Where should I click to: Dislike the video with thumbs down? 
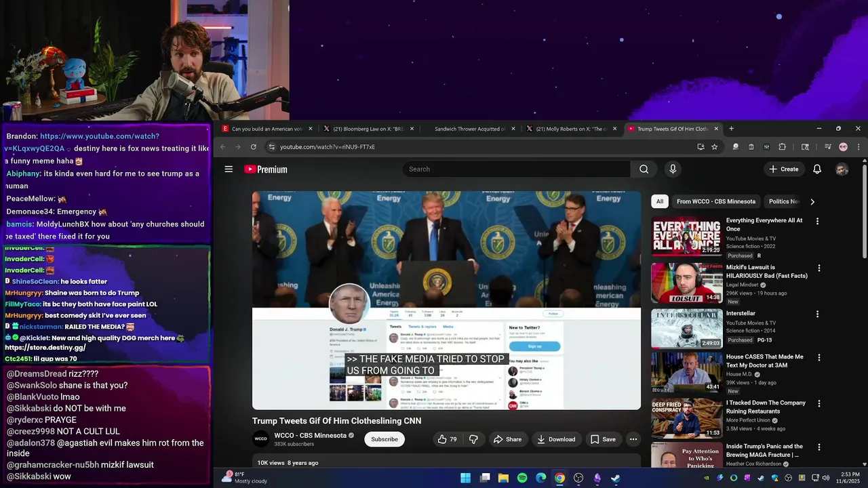point(473,439)
